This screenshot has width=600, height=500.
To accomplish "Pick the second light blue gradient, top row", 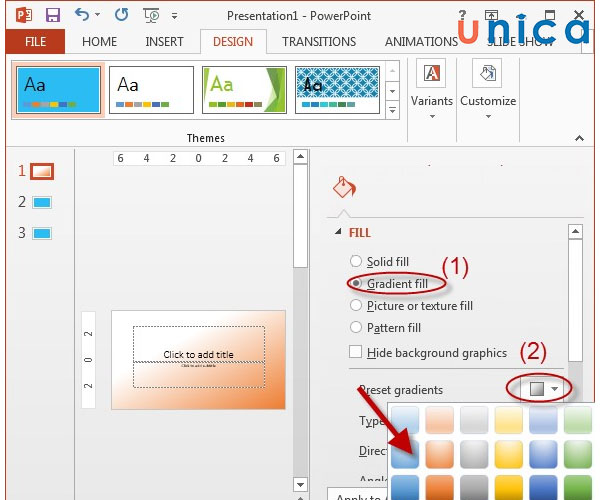I will [543, 420].
